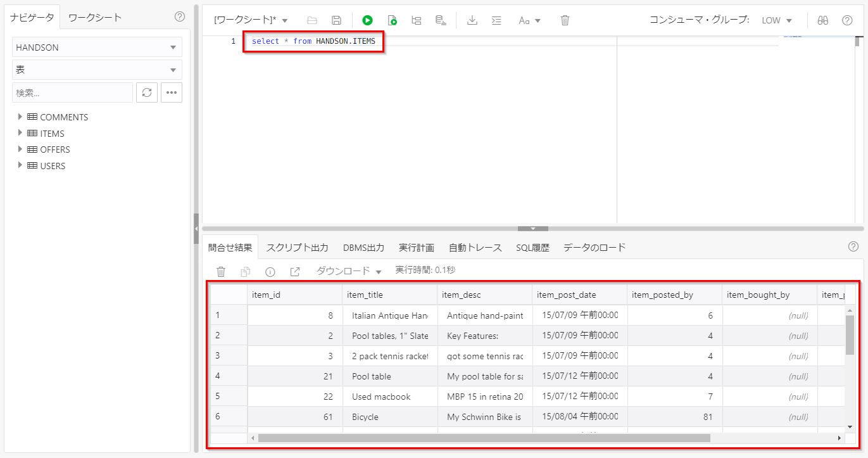This screenshot has height=458, width=868.
Task: Open the HANDSON schema dropdown
Action: tap(97, 48)
